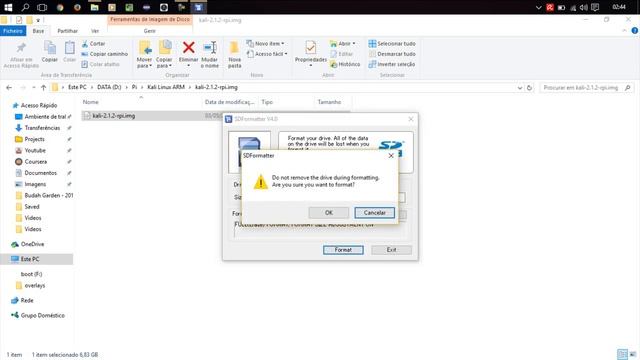Open the Acesso fácil dropdown
Viewport: 640px width, 360px height.
(x=267, y=54)
